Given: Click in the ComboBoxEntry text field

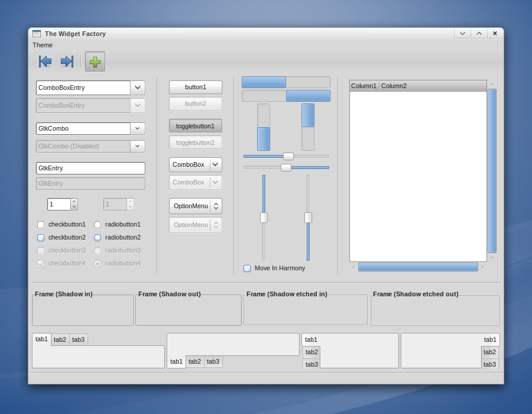Looking at the screenshot, I should 83,88.
